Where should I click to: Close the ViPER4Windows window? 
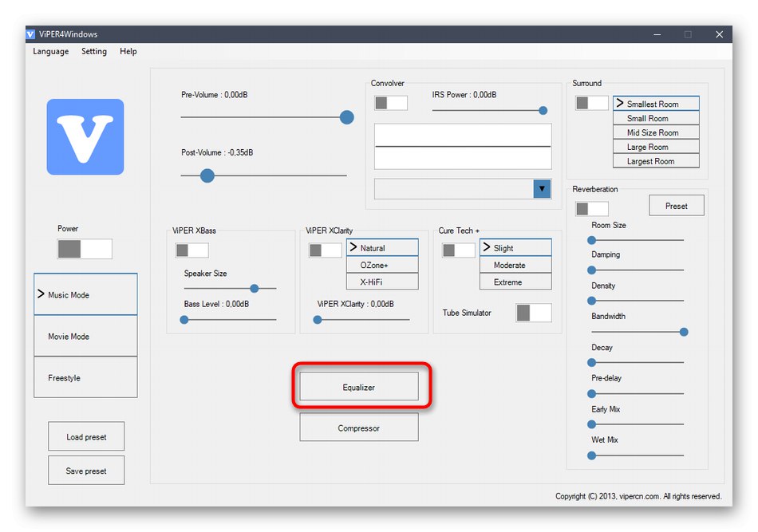click(720, 34)
